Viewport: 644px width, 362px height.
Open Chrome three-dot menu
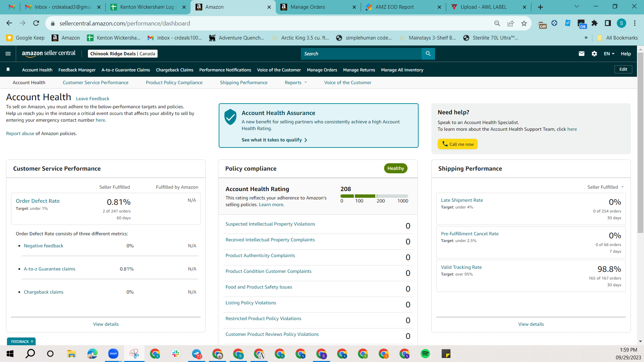[x=635, y=23]
